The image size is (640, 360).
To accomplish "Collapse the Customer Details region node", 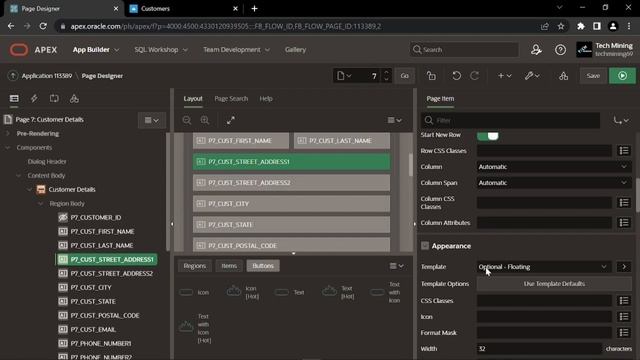I will click(x=29, y=189).
